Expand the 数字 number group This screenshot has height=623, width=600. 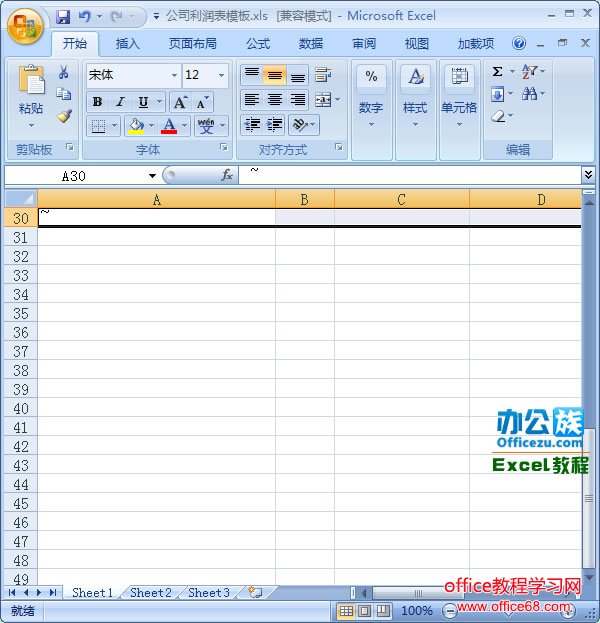pyautogui.click(x=371, y=109)
